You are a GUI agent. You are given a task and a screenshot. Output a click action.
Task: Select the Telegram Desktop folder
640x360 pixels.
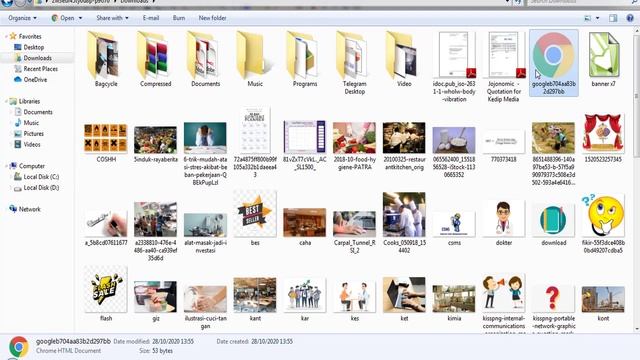[x=353, y=55]
